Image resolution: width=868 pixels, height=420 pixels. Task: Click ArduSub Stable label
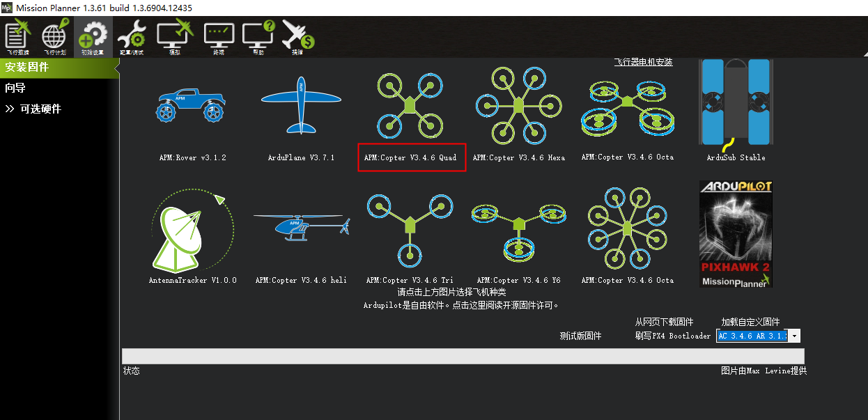pyautogui.click(x=736, y=157)
